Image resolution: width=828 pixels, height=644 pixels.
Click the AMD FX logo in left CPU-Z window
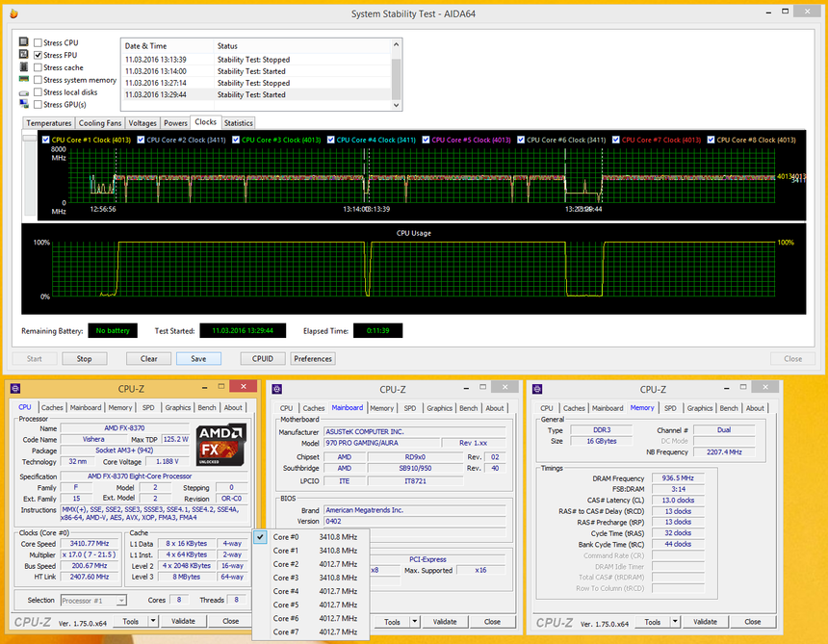(220, 446)
